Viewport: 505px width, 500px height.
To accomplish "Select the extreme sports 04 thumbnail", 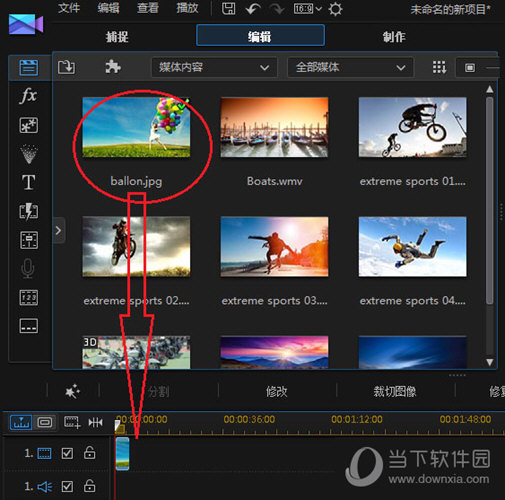I will 413,246.
